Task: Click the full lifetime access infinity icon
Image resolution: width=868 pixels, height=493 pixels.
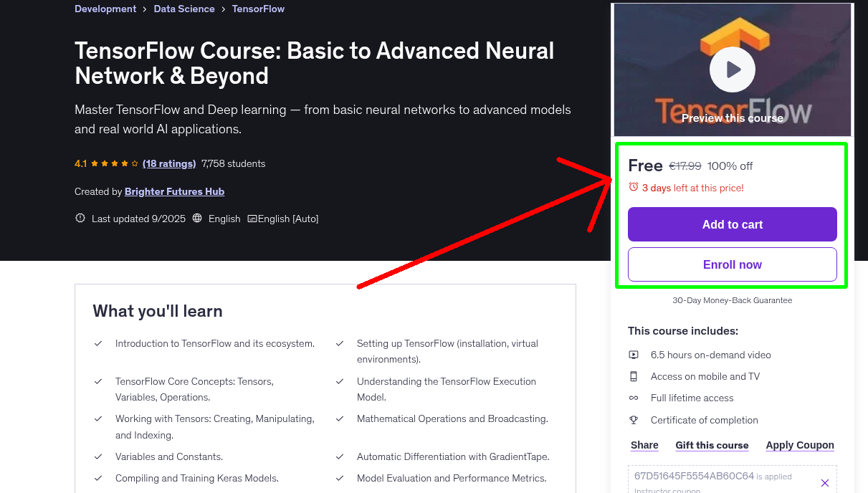Action: 634,398
